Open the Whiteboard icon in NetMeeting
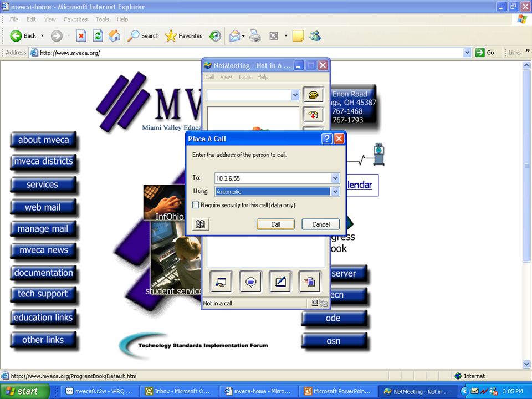The width and height of the screenshot is (532, 399). coord(280,282)
